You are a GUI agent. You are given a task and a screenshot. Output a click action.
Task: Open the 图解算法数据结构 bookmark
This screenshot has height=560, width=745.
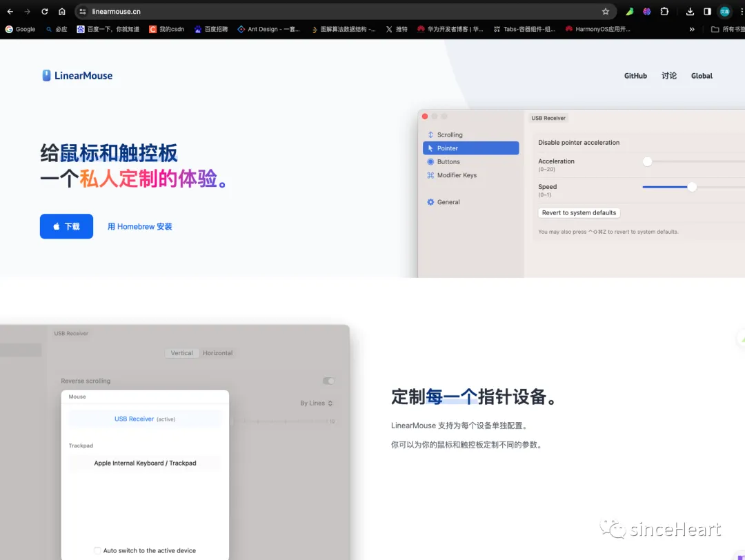(344, 29)
